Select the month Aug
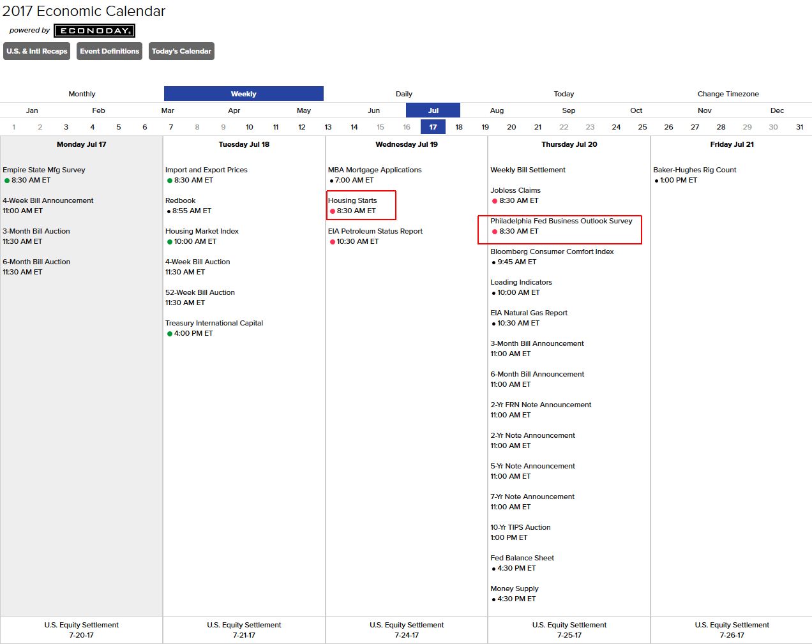Screen dimensions: 812x644 point(497,110)
